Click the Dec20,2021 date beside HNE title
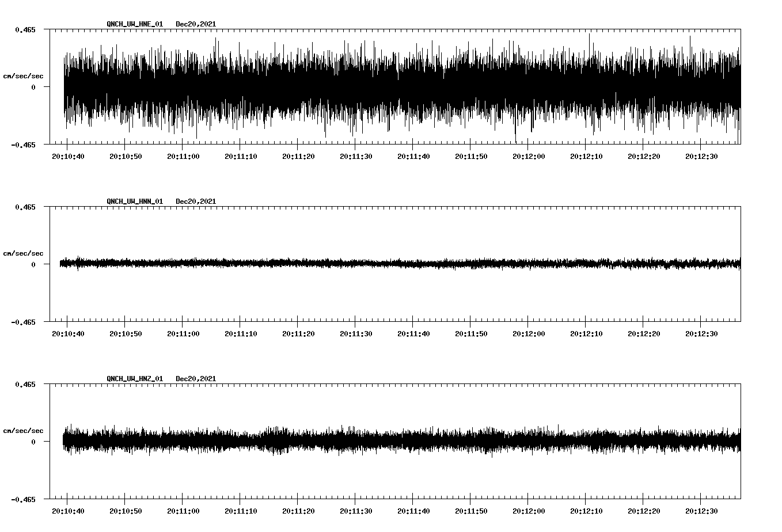Viewport: 782px width, 532px height. point(196,24)
